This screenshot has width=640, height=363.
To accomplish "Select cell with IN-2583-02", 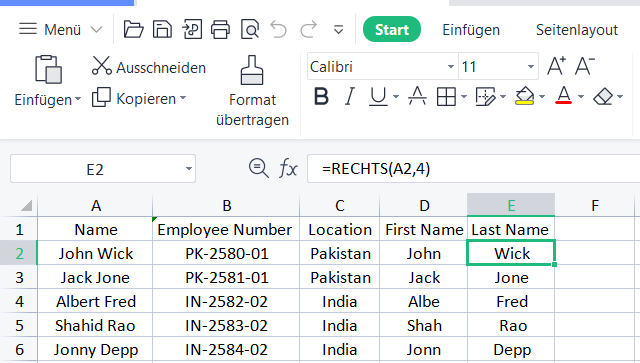I will pos(226,325).
